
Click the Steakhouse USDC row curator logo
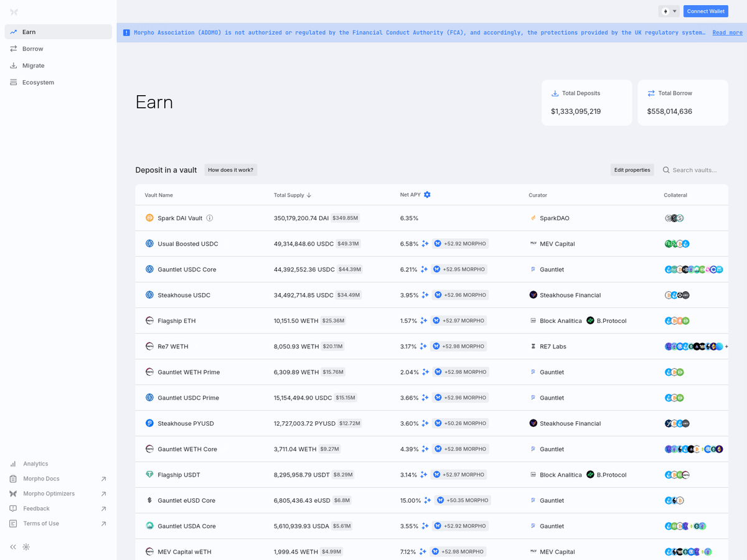pos(533,295)
